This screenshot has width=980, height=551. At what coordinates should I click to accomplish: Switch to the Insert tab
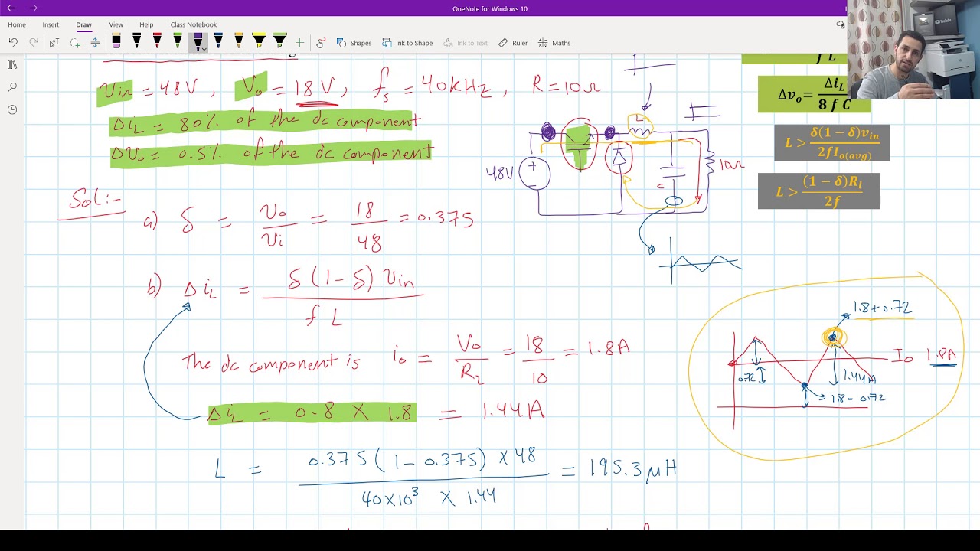click(x=51, y=24)
